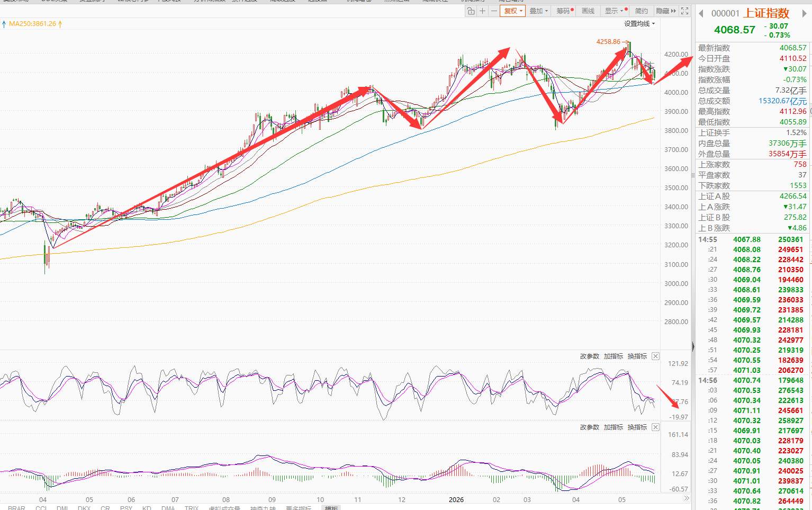Click the 4258.86 high price label
Image resolution: width=812 pixels, height=510 pixels.
click(608, 41)
